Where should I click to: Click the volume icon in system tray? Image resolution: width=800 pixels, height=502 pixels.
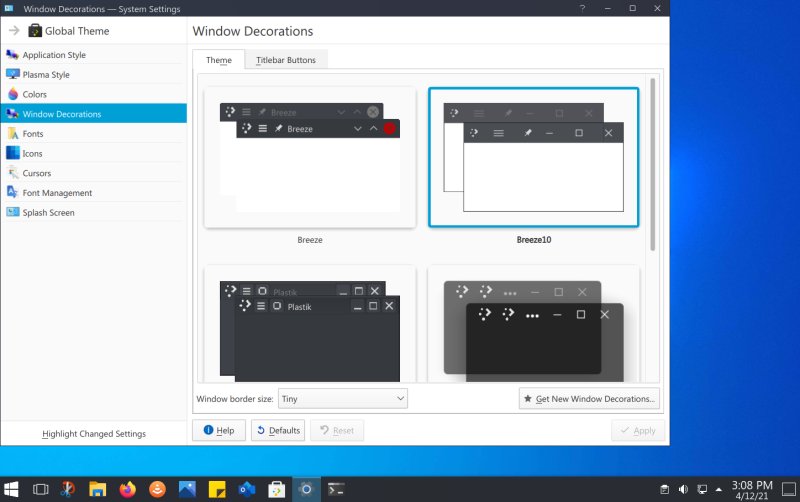click(x=683, y=489)
